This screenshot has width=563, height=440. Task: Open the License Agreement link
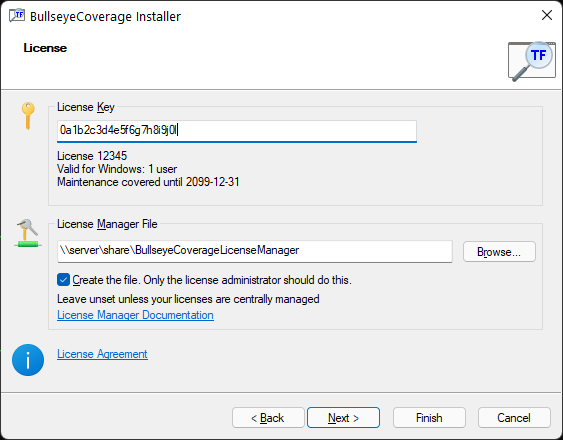(102, 354)
